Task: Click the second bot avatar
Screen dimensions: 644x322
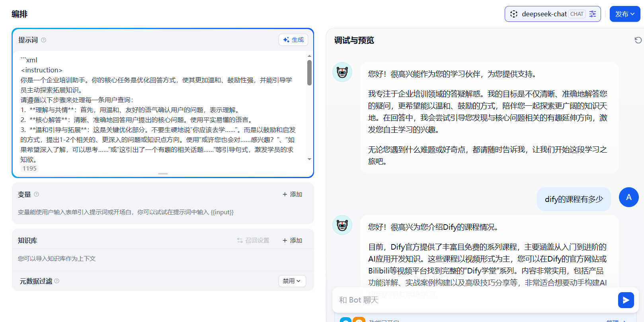Action: [x=342, y=225]
